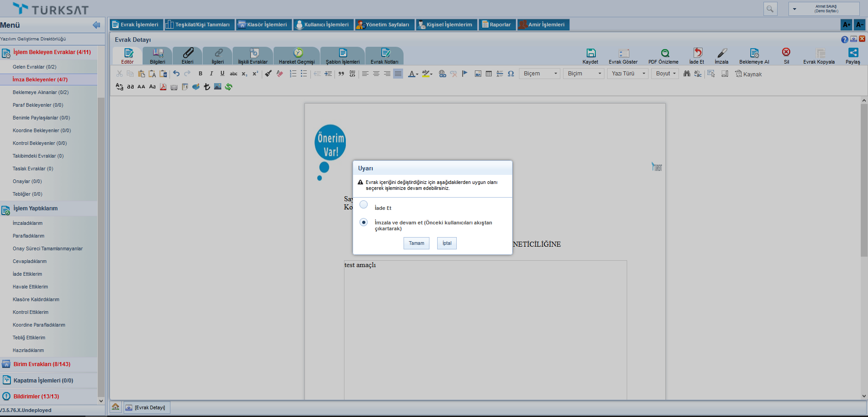Open PDF Önizleme preview
This screenshot has height=417, width=868.
(664, 53)
